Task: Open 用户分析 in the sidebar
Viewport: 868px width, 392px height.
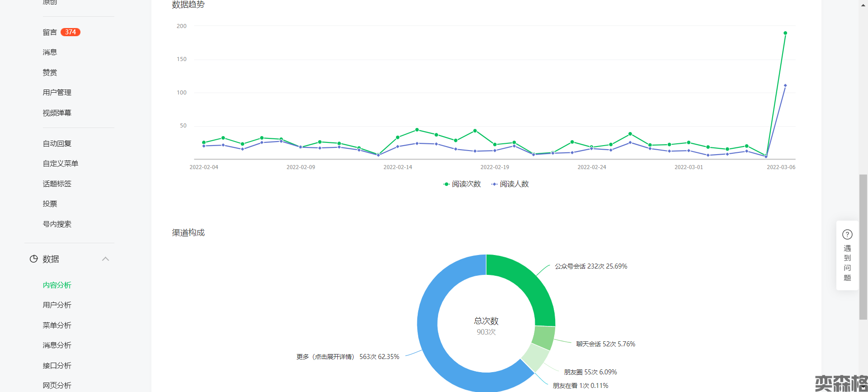Action: tap(57, 305)
